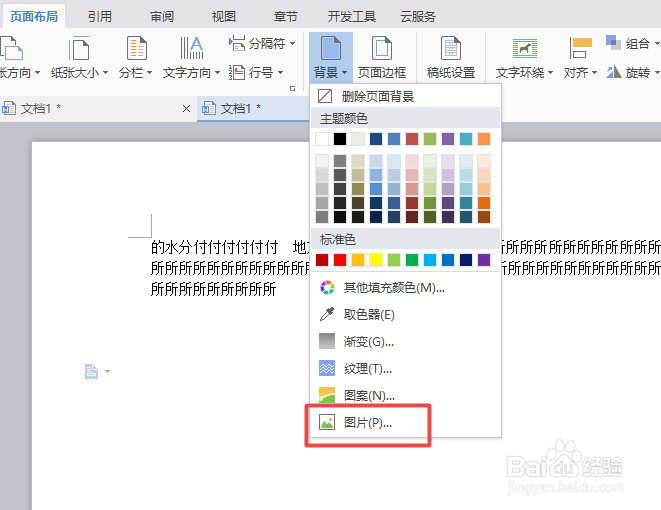Pick the black theme color swatch
The height and width of the screenshot is (510, 661).
coord(340,139)
